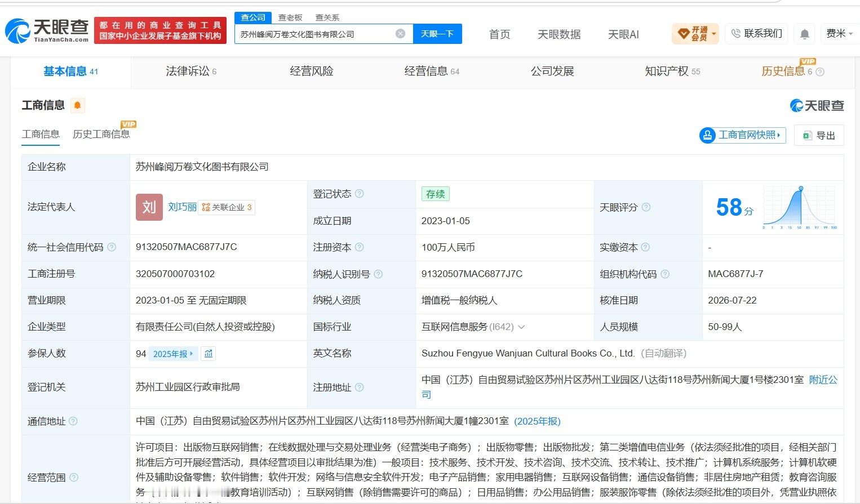The height and width of the screenshot is (504, 860).
Task: Click the 关联企业 3 tag
Action: click(227, 207)
